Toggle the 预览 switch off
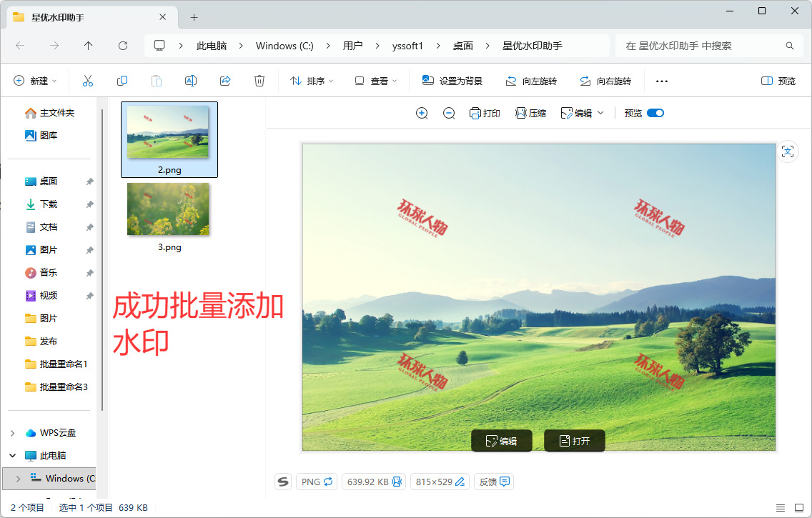The width and height of the screenshot is (812, 518). [x=655, y=114]
